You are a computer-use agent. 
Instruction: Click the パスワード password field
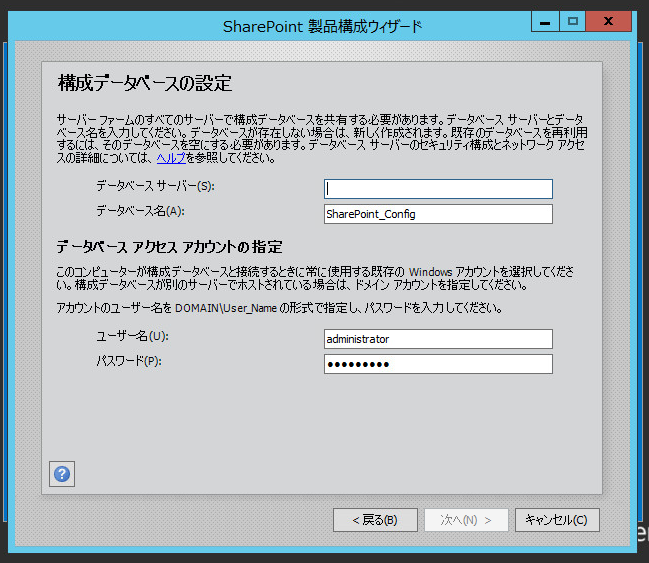point(438,364)
